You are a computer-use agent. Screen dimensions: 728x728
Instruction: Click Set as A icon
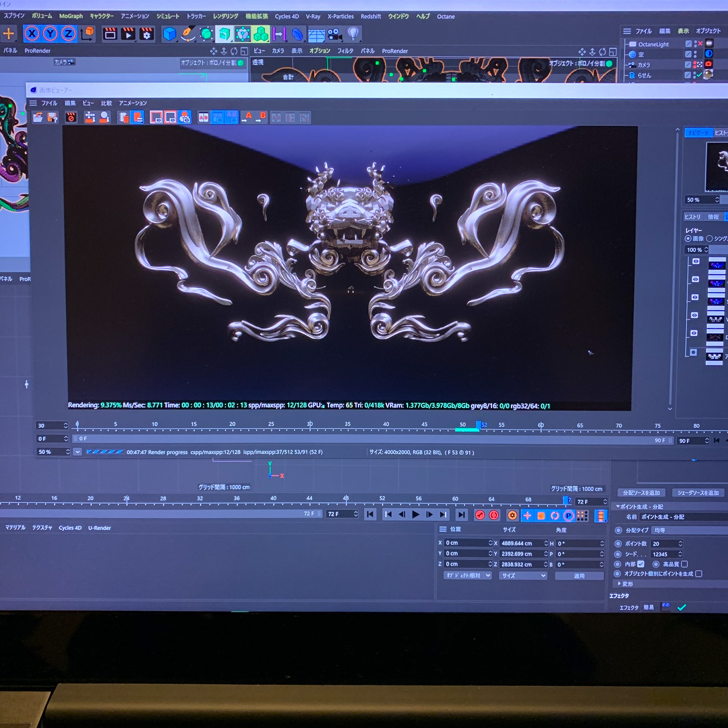pos(247,118)
